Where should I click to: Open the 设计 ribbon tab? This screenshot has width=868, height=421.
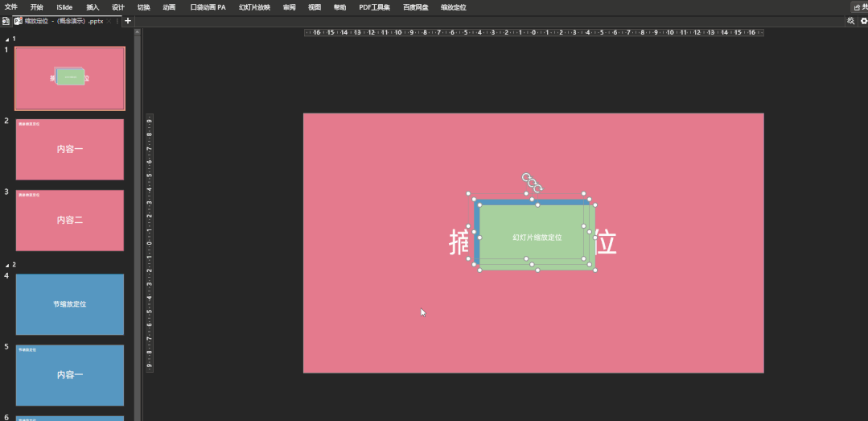(118, 7)
